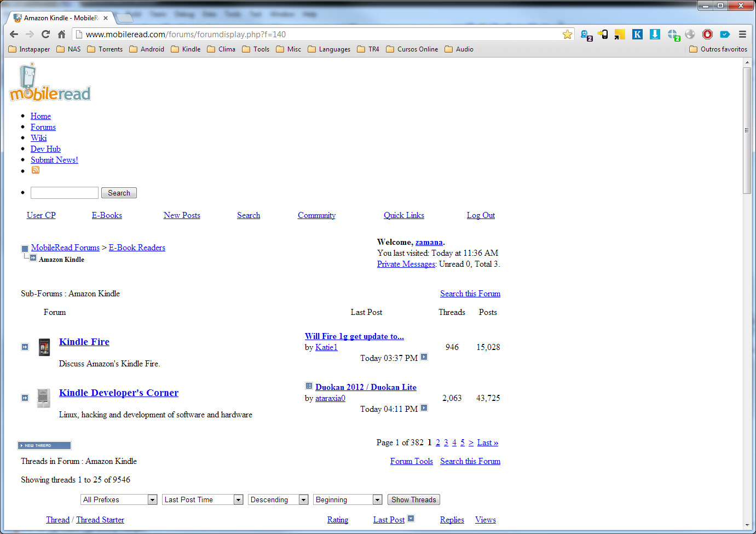Image resolution: width=756 pixels, height=534 pixels.
Task: Click the Last Post sort direction arrow icon
Action: click(411, 518)
